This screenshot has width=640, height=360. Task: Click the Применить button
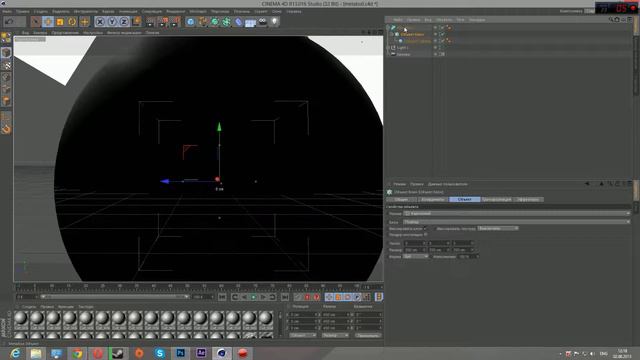click(x=367, y=335)
